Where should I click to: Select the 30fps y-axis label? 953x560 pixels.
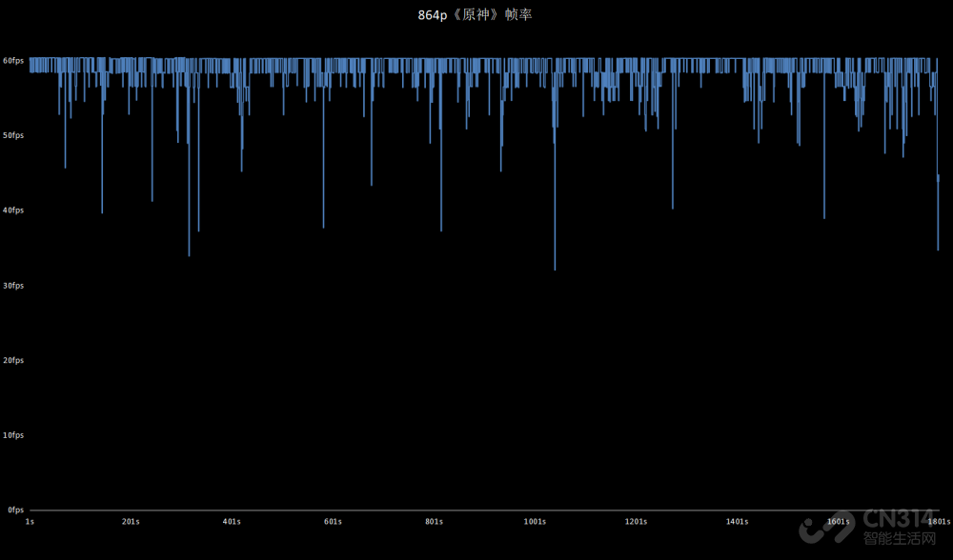[13, 286]
